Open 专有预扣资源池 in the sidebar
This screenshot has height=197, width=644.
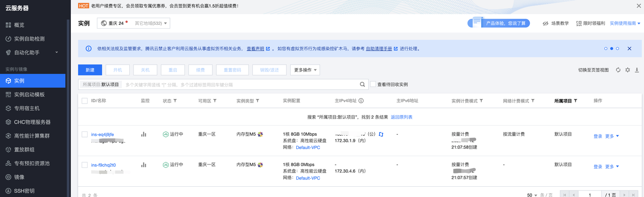pos(33,163)
